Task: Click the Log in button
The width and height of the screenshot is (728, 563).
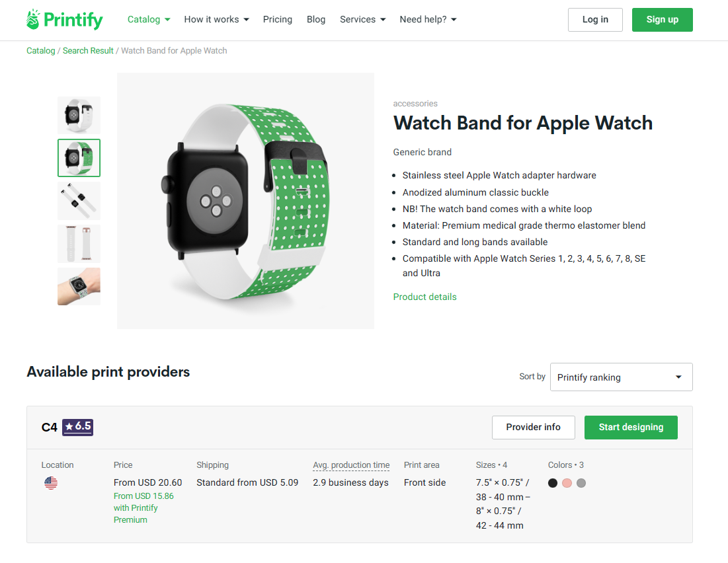Action: click(x=595, y=20)
